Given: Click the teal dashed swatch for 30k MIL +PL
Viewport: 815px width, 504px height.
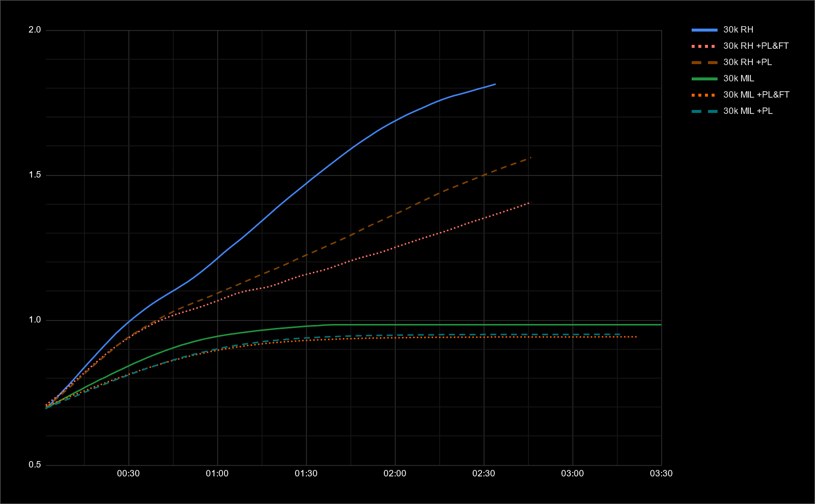Looking at the screenshot, I should pos(704,111).
